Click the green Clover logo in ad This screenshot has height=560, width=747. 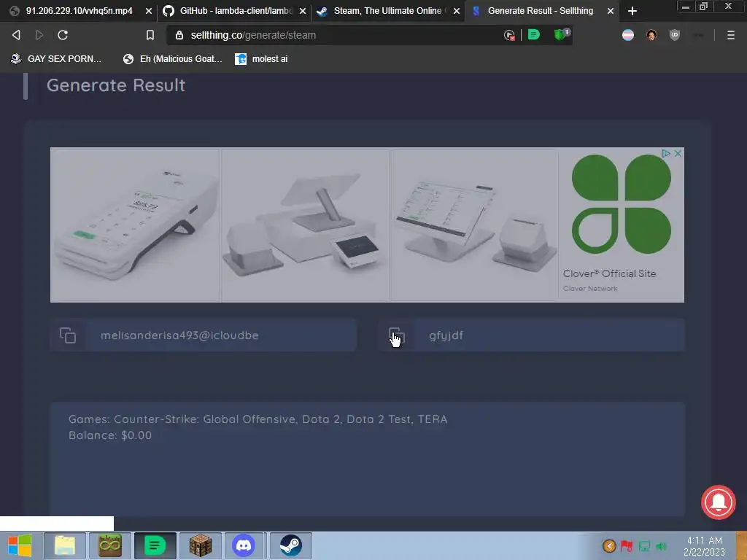coord(622,204)
